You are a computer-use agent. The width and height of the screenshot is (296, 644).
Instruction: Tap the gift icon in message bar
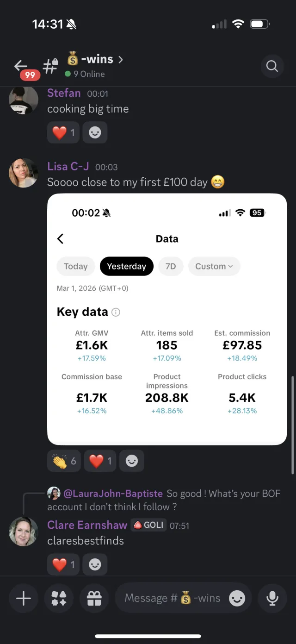tap(94, 598)
